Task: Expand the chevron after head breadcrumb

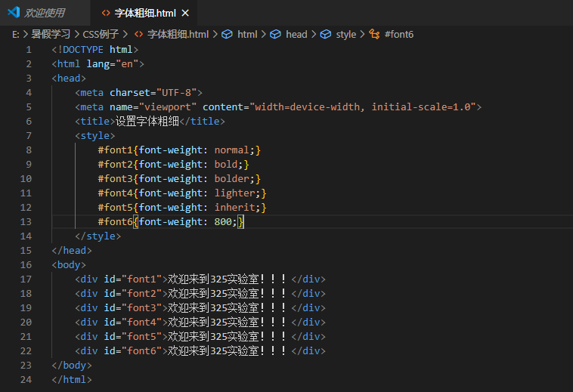Action: (314, 34)
